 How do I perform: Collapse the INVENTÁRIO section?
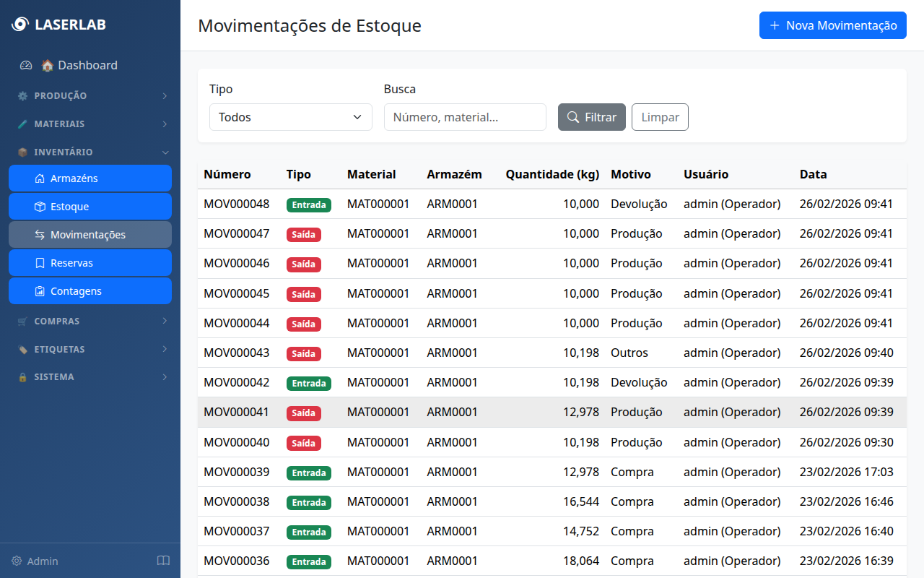90,152
